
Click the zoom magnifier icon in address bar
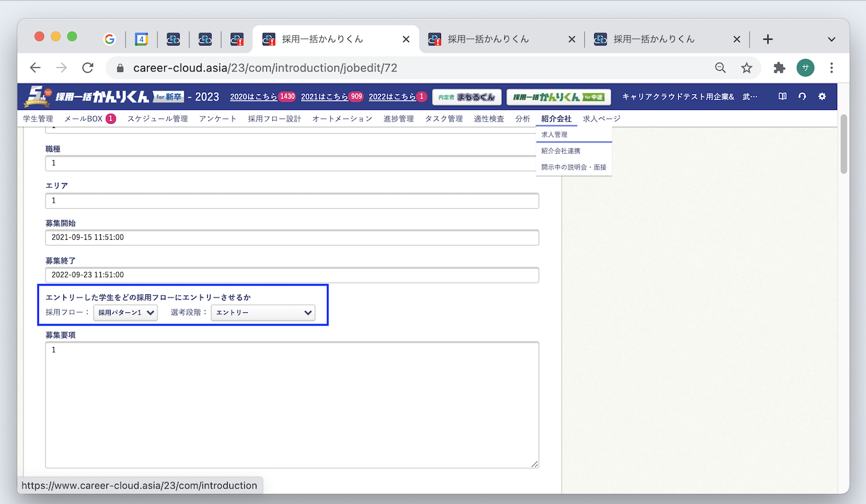point(720,68)
